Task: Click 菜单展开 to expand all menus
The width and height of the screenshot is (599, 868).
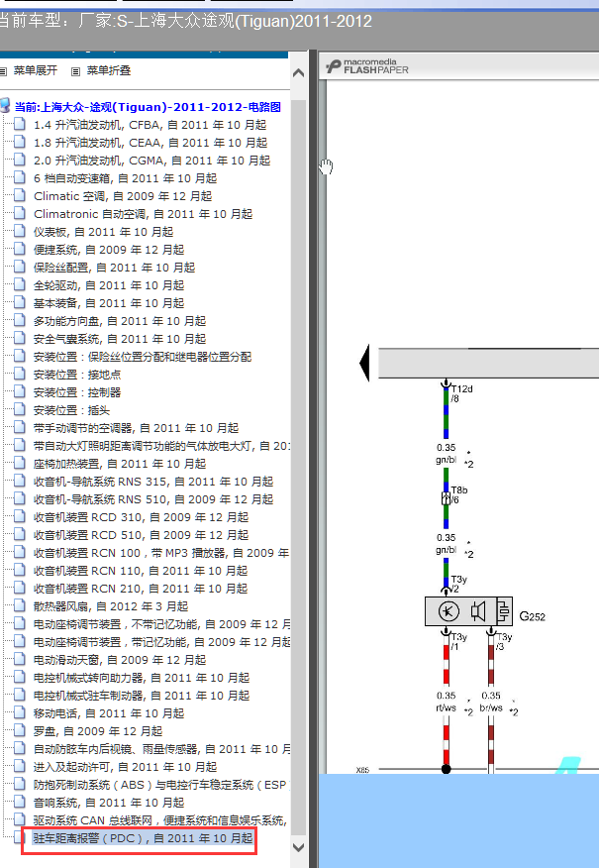Action: coord(36,70)
